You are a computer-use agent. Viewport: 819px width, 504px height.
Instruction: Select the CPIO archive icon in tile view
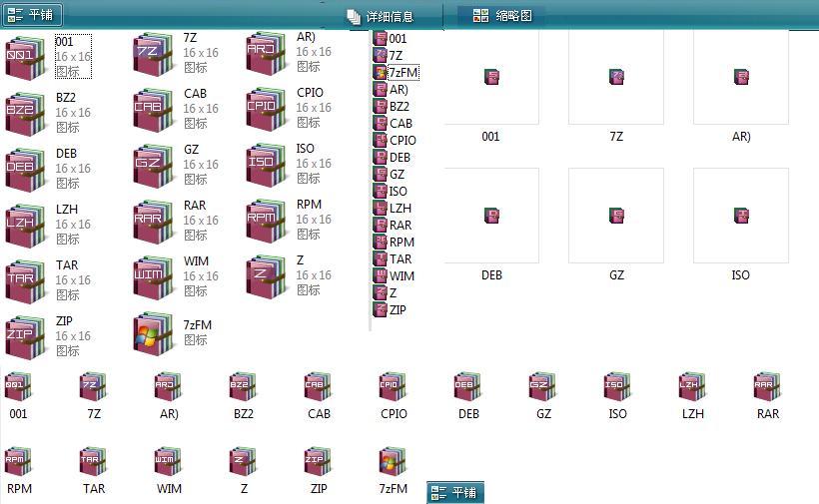pyautogui.click(x=266, y=109)
